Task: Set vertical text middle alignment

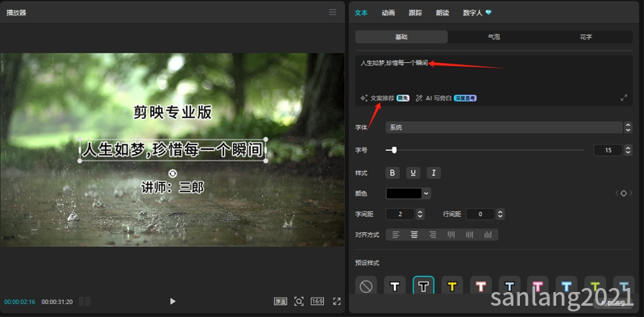Action: pyautogui.click(x=469, y=235)
